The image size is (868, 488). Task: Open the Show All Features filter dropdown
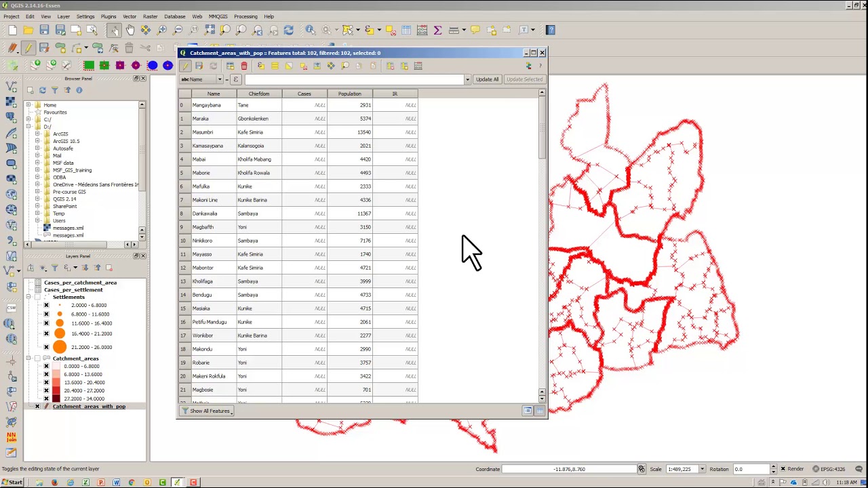point(207,411)
